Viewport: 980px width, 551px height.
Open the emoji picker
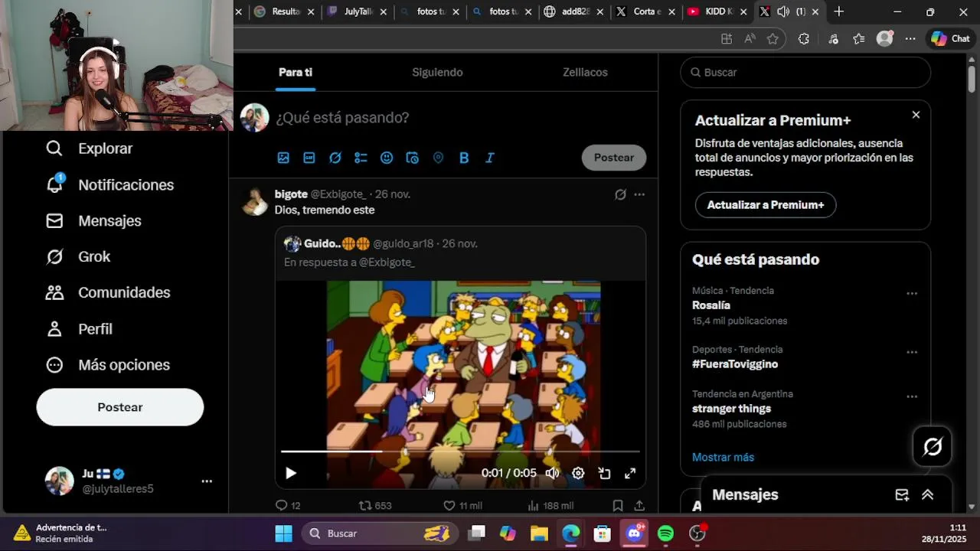tap(387, 158)
